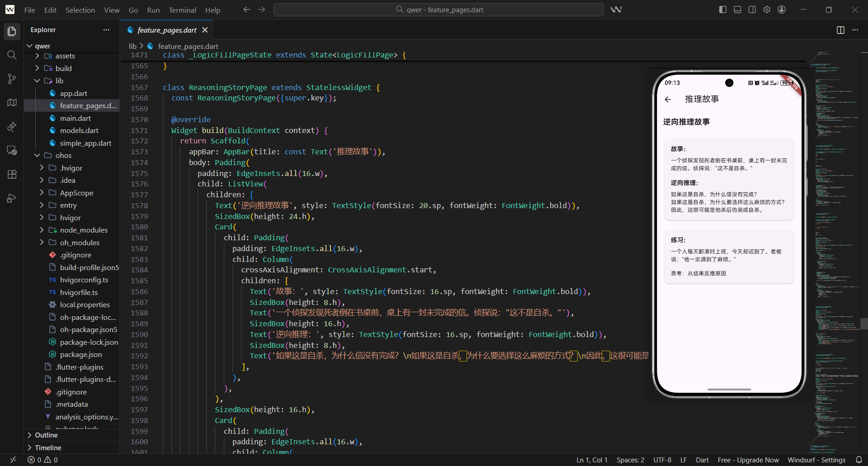The height and width of the screenshot is (466, 868).
Task: Open the Go menu
Action: click(133, 10)
